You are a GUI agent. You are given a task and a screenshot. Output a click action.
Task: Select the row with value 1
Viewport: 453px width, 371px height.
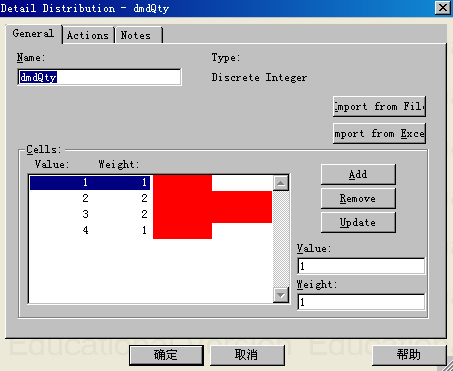[151, 182]
